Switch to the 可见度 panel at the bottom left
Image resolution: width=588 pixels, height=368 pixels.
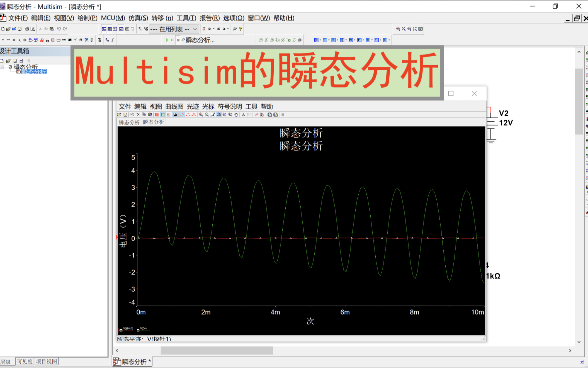(x=24, y=361)
